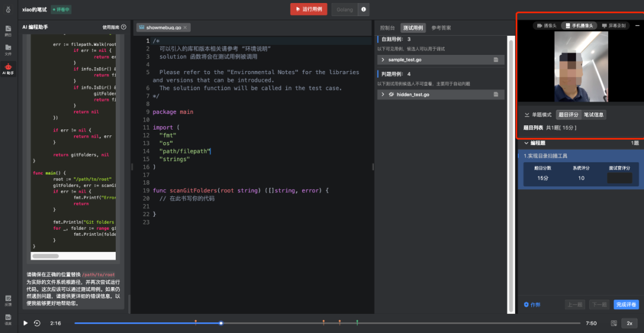The width and height of the screenshot is (644, 333).
Task: Click the 2:16 current time text
Action: [x=55, y=323]
